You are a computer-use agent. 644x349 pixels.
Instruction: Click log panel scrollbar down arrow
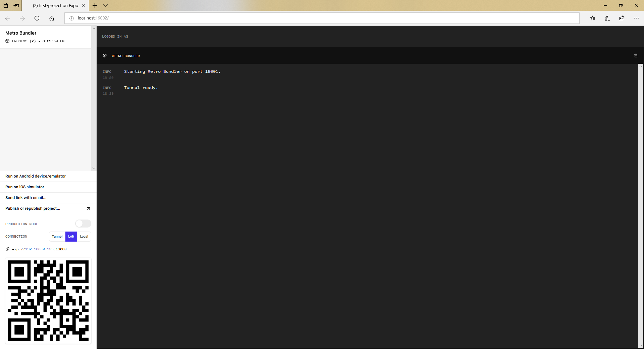click(641, 346)
